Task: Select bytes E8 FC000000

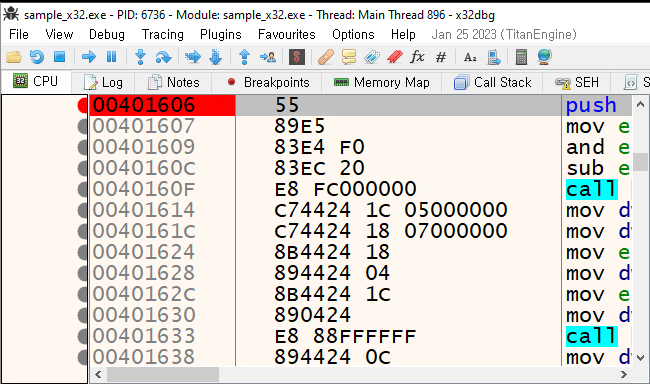Action: (345, 189)
